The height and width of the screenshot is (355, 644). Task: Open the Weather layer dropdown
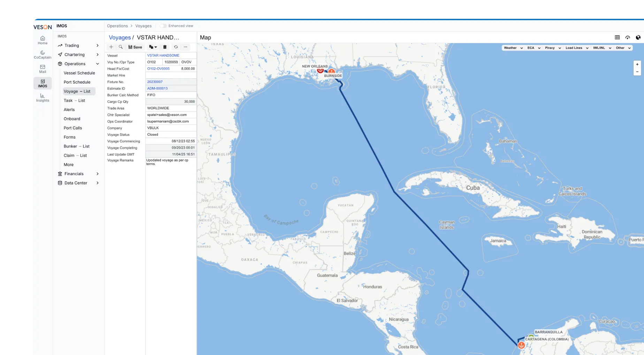click(513, 48)
